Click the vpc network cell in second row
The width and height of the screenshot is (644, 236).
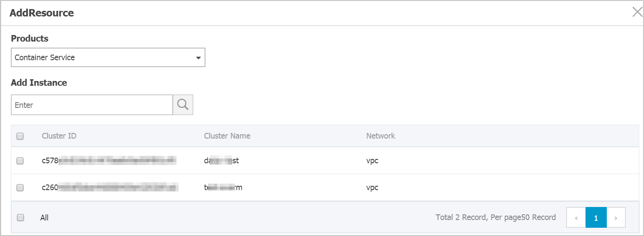(x=372, y=188)
